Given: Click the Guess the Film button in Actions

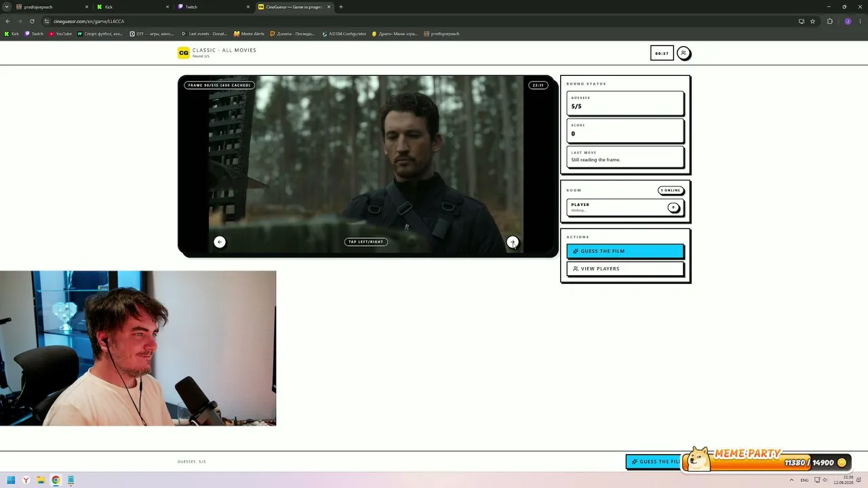Looking at the screenshot, I should 625,251.
